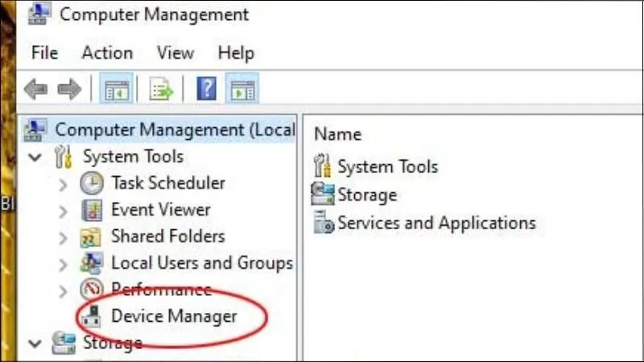
Task: Open the View menu
Action: click(175, 53)
